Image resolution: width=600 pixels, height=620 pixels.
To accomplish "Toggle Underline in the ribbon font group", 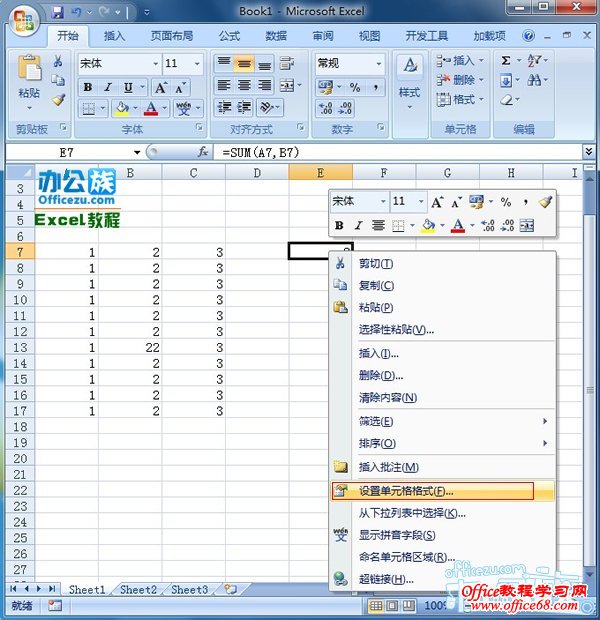I will (128, 87).
